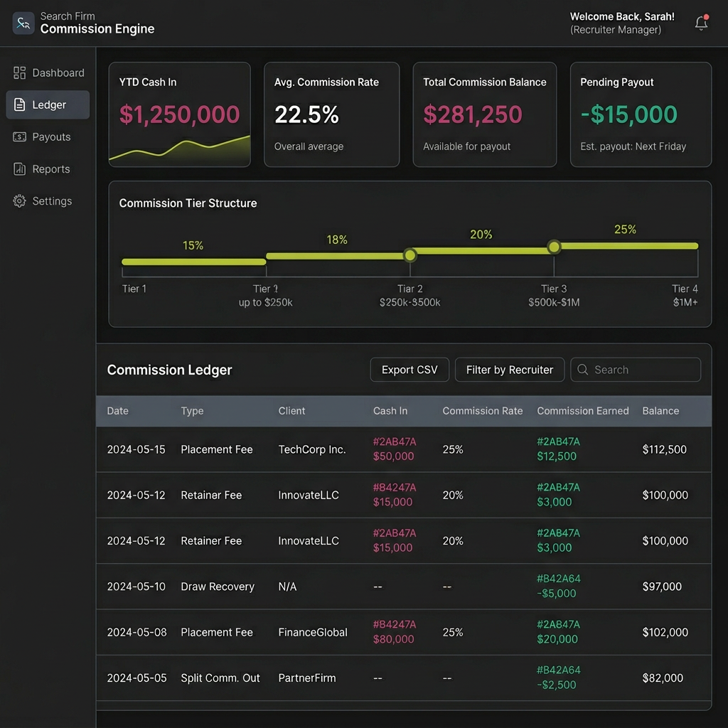728x728 pixels.
Task: Go to Payouts section
Action: [x=48, y=137]
